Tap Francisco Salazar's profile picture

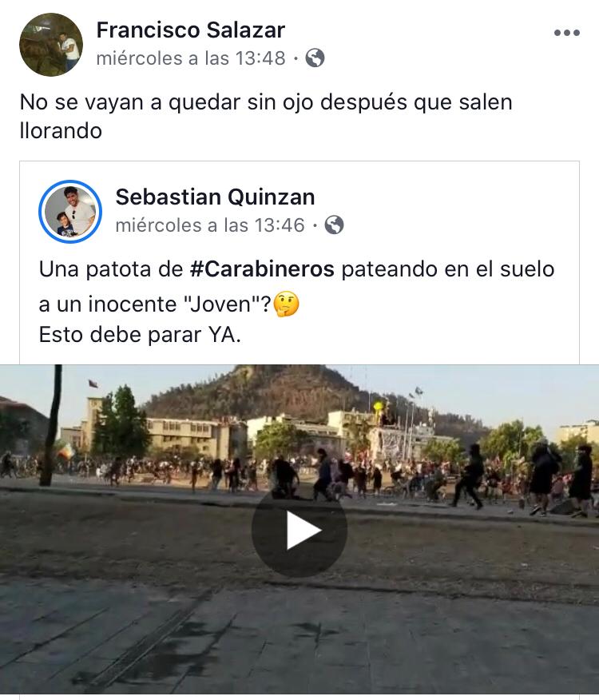click(x=51, y=45)
